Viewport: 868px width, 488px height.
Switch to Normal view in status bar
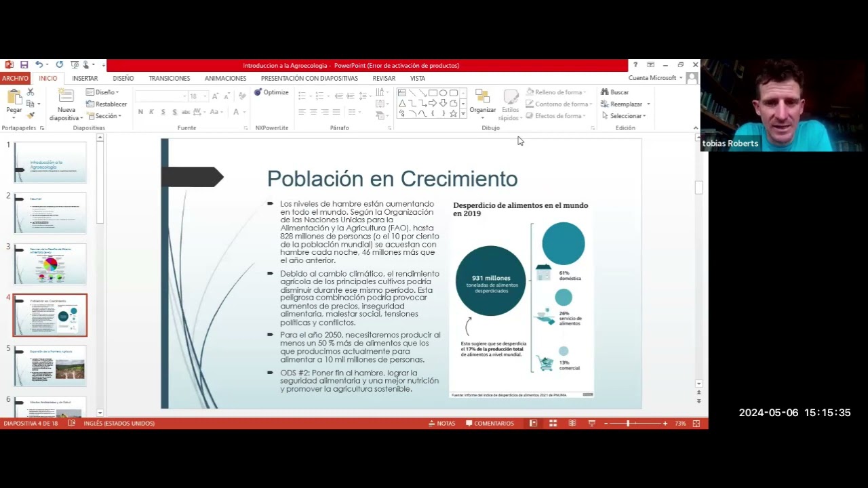pos(534,423)
